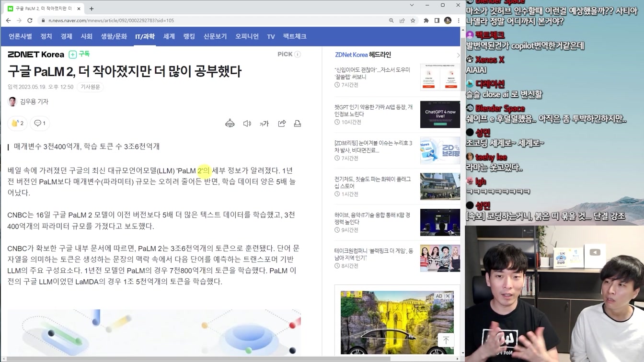The width and height of the screenshot is (644, 362).
Task: Open the PiCK info icon
Action: (298, 54)
